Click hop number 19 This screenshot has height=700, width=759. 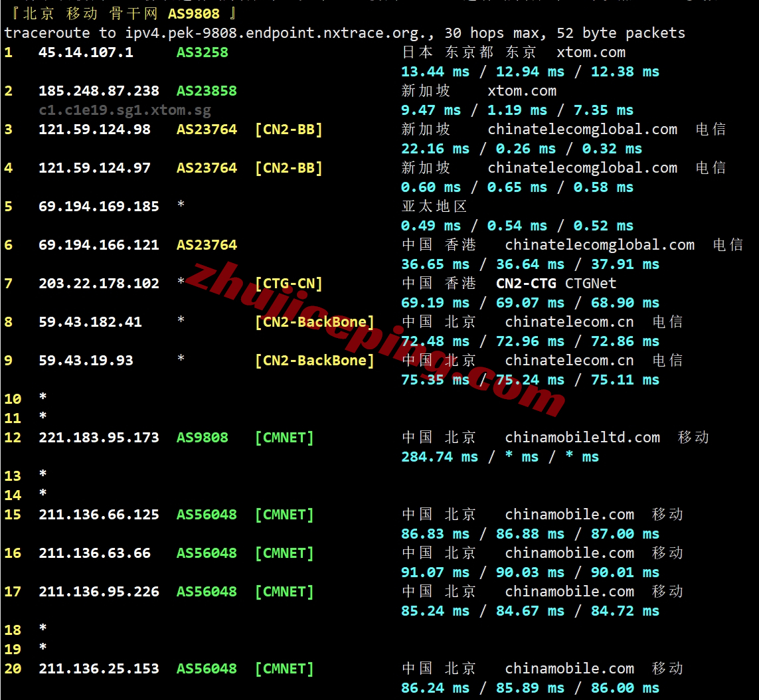13,650
